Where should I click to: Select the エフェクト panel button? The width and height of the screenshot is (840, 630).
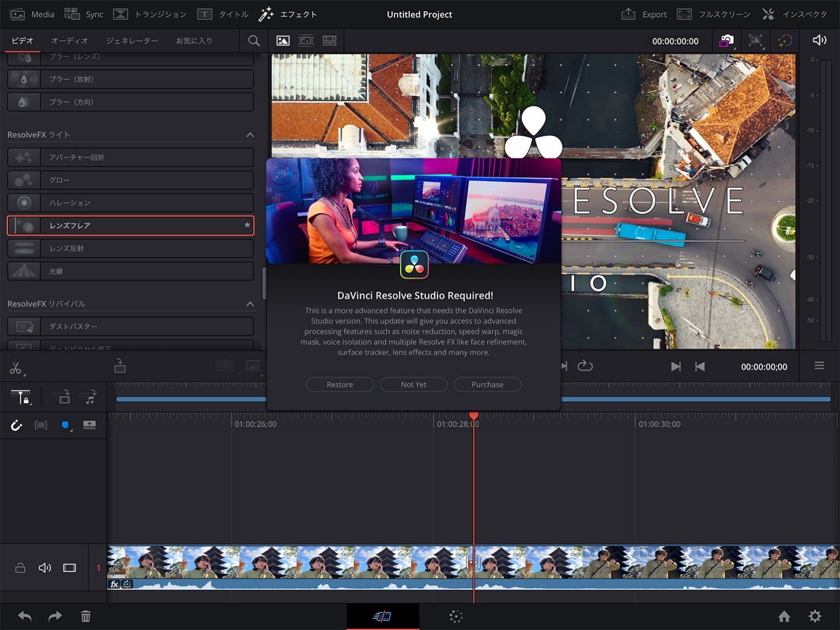[x=288, y=14]
